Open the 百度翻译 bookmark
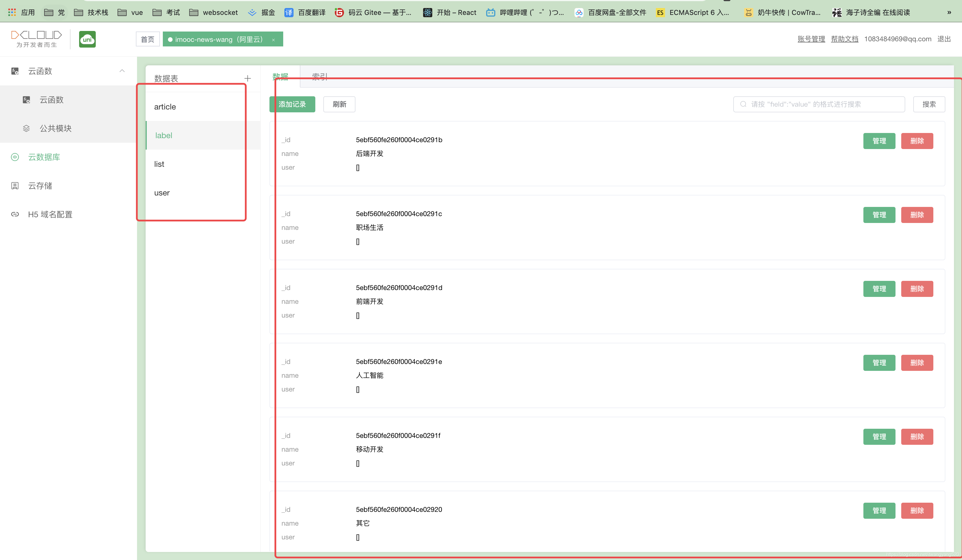Viewport: 962px width, 560px height. 305,12
